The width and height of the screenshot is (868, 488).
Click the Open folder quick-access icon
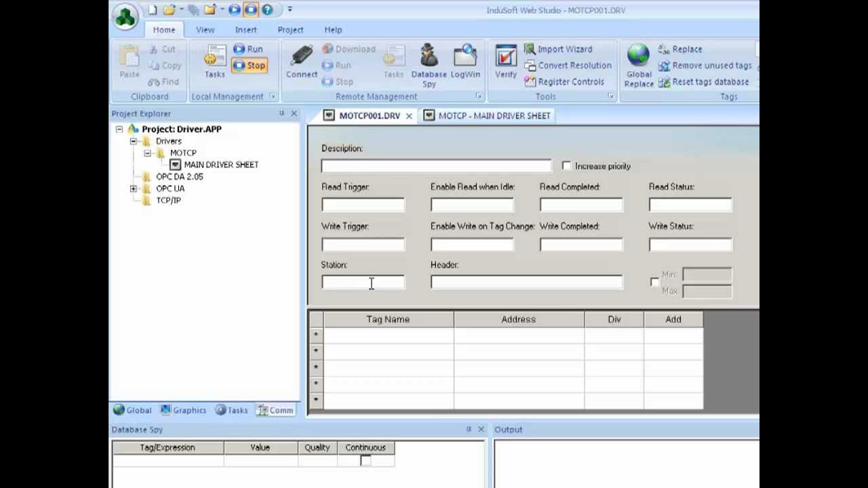pyautogui.click(x=169, y=9)
